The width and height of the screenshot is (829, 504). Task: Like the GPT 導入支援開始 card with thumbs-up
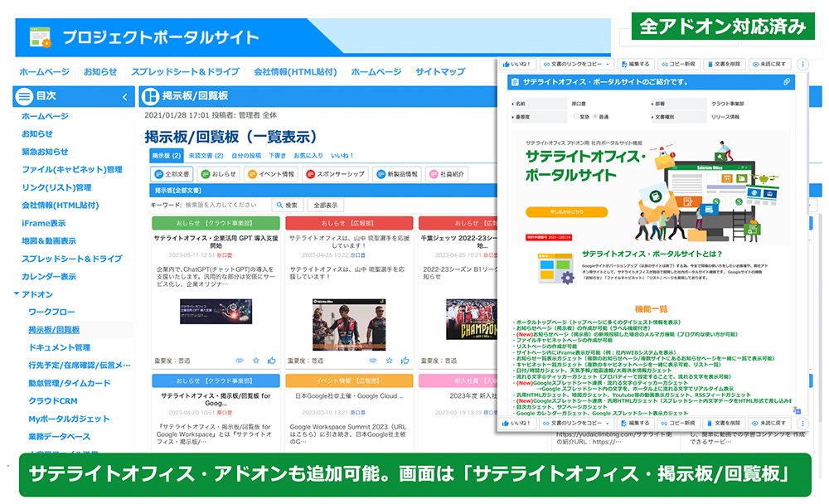[x=272, y=361]
